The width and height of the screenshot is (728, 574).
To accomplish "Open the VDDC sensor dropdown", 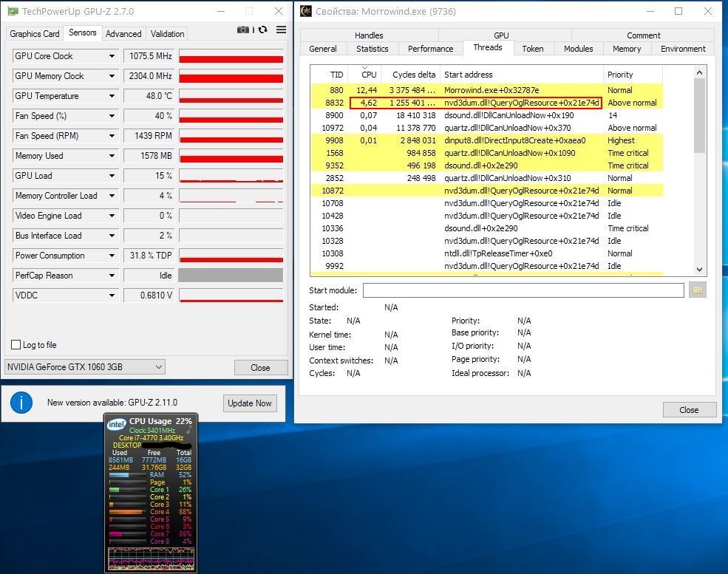I will pyautogui.click(x=112, y=295).
